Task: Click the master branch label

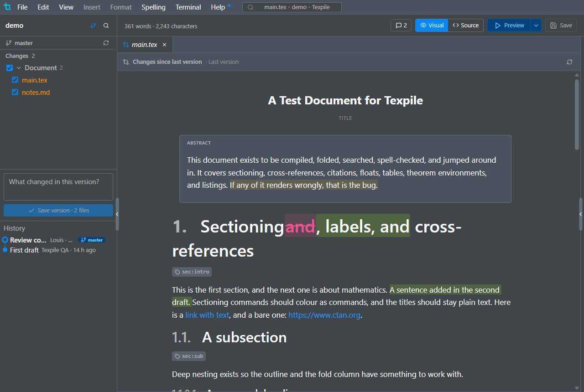Action: [x=24, y=43]
